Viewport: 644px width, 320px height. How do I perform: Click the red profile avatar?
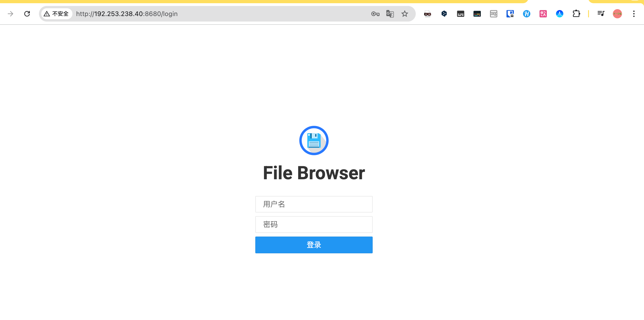617,14
